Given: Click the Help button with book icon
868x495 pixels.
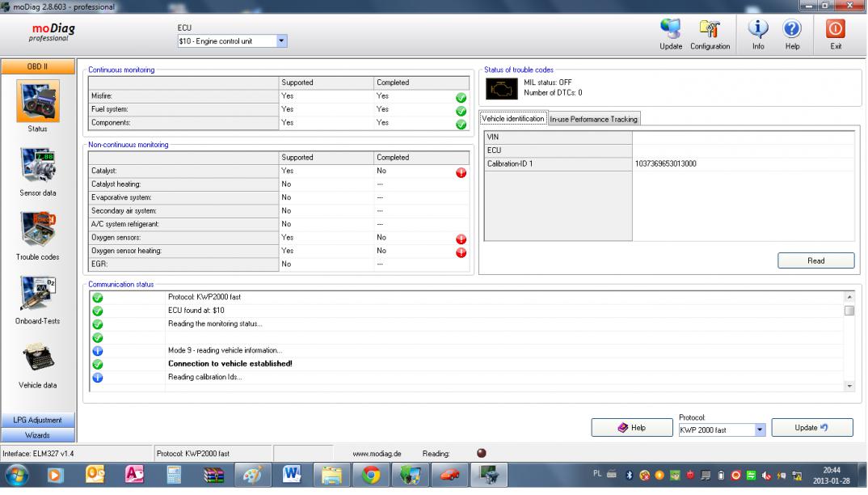Looking at the screenshot, I should 631,428.
